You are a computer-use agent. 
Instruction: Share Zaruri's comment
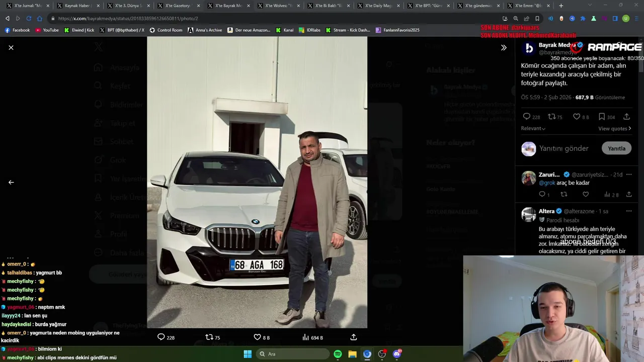[x=628, y=194]
